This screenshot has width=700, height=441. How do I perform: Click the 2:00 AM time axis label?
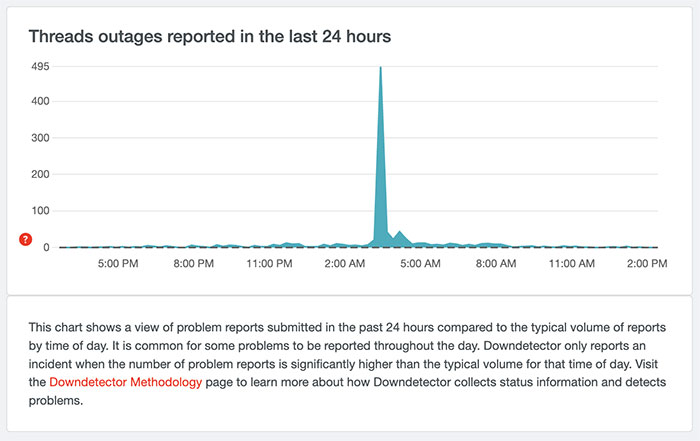[x=345, y=265]
